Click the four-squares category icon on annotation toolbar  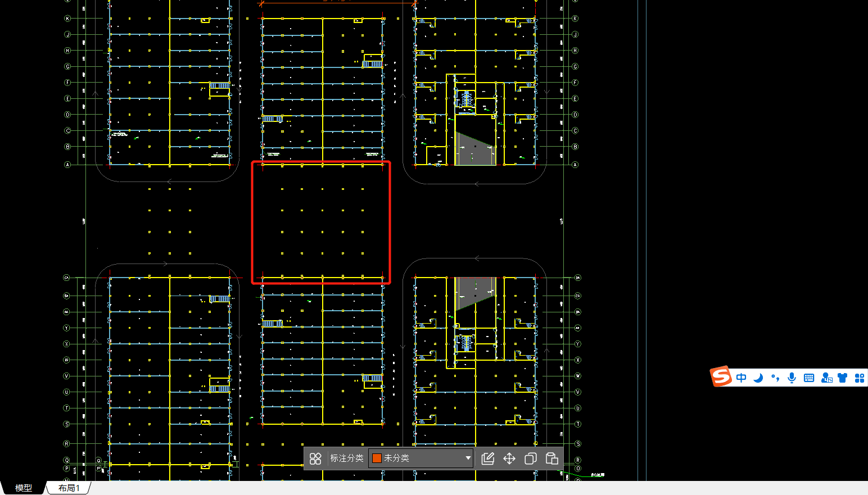click(x=315, y=458)
